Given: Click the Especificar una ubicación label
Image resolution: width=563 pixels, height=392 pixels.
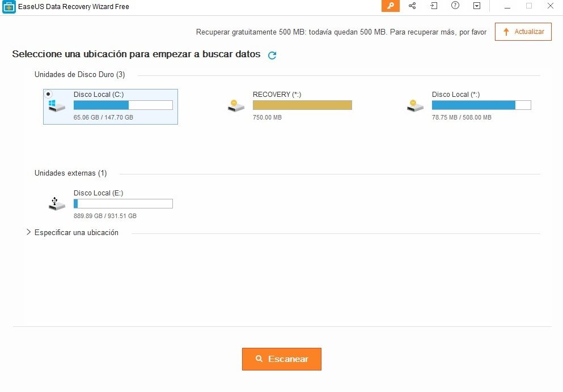Looking at the screenshot, I should pos(77,232).
